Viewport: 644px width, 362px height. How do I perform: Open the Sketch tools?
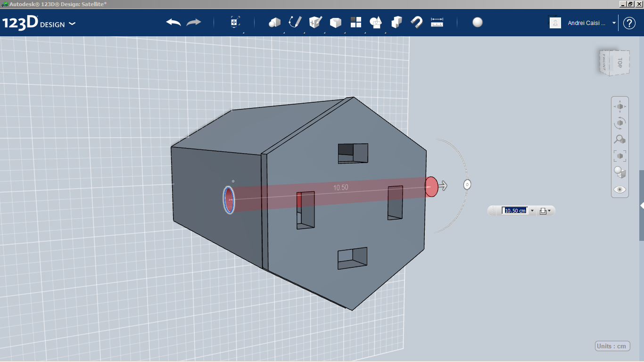pyautogui.click(x=295, y=22)
